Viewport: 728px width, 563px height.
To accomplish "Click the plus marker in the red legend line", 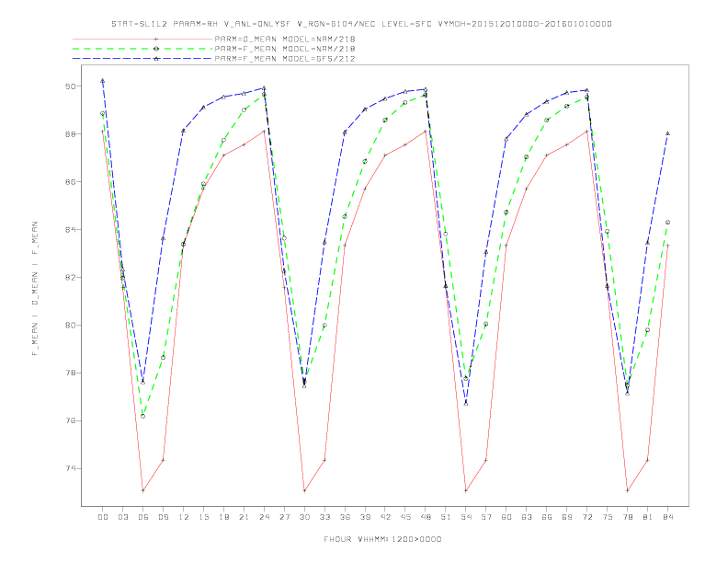I will tap(156, 39).
